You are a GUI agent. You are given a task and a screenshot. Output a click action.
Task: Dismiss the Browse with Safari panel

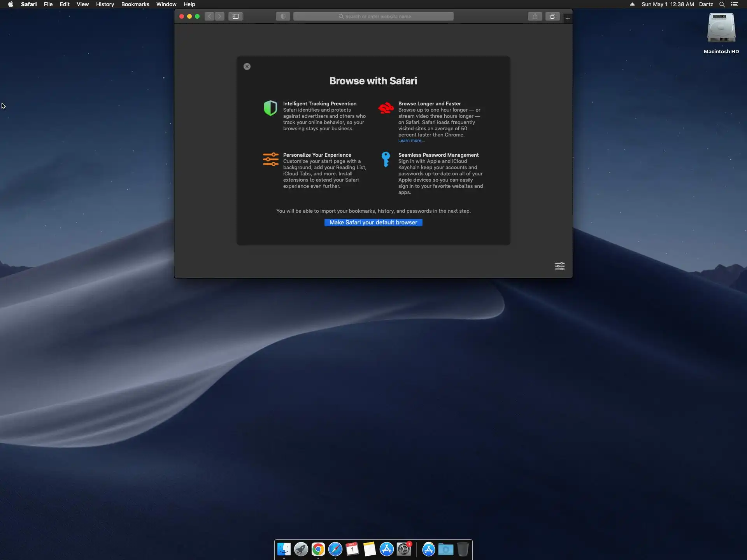[247, 66]
